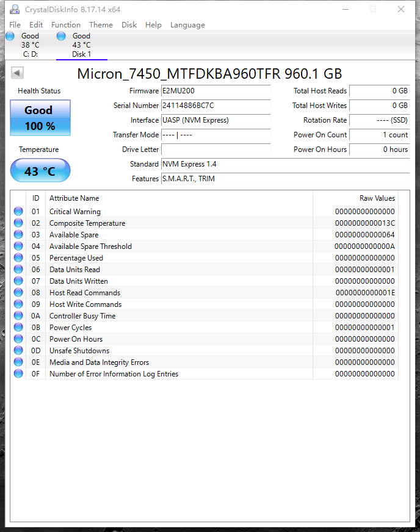Click the 43 °C temperature button

[x=40, y=170]
